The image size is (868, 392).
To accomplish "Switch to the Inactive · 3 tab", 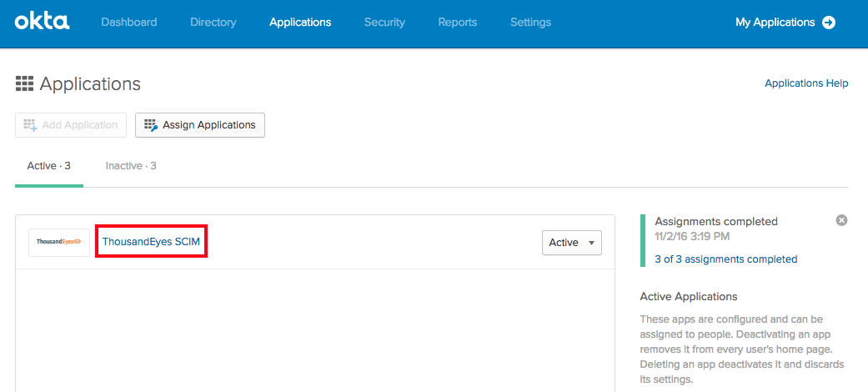I will pos(131,165).
